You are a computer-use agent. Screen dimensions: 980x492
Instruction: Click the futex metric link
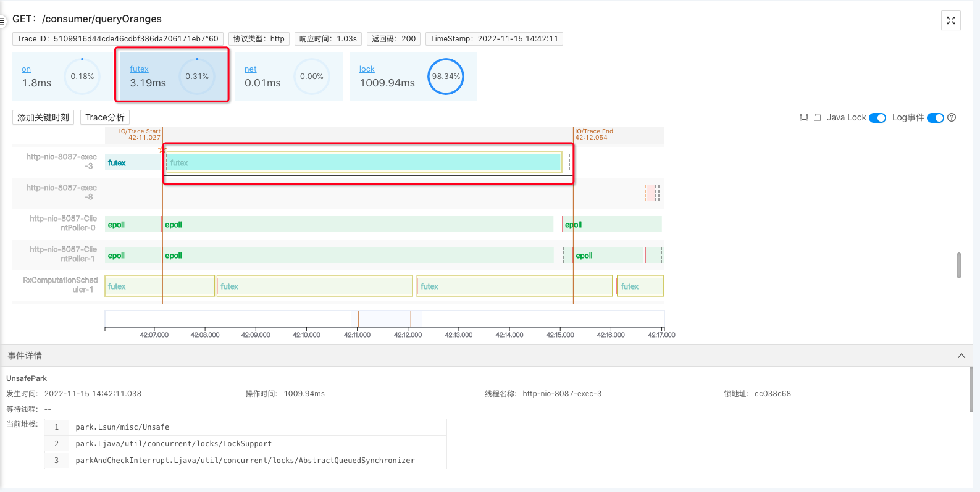pos(139,69)
